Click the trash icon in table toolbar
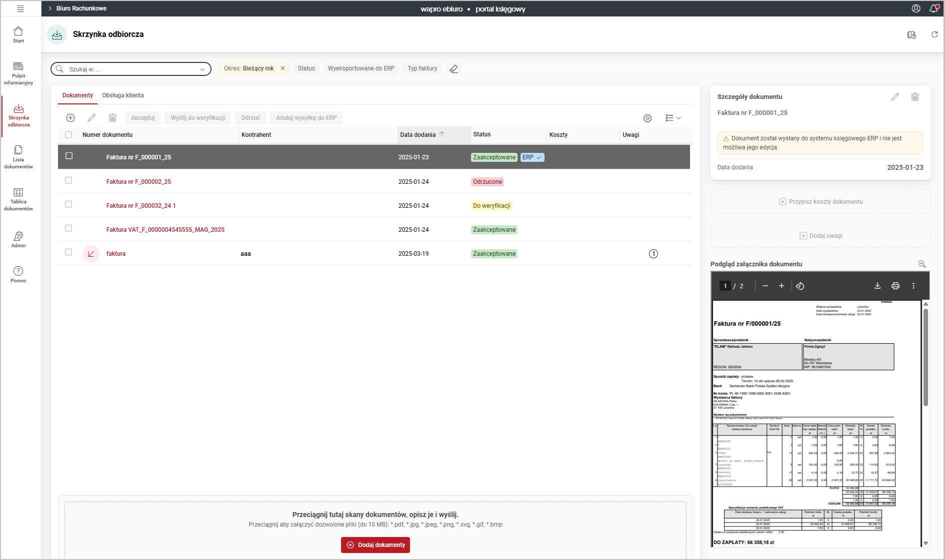Image resolution: width=945 pixels, height=560 pixels. click(x=112, y=118)
